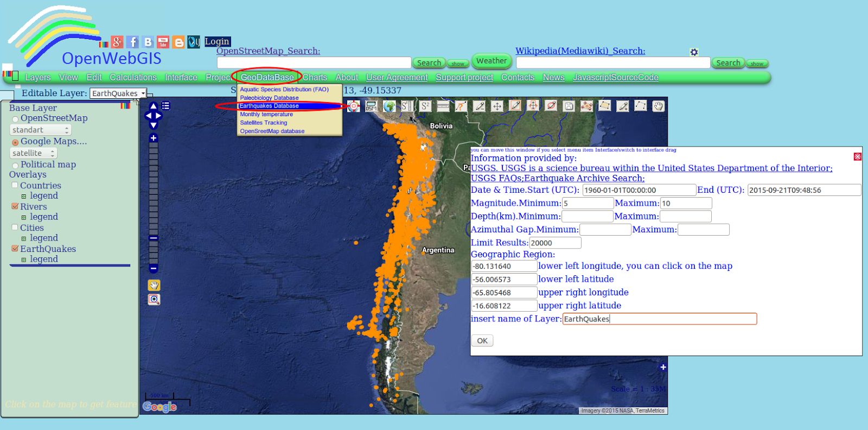The image size is (868, 430).
Task: Click the Google Plus social icon
Action: [117, 42]
